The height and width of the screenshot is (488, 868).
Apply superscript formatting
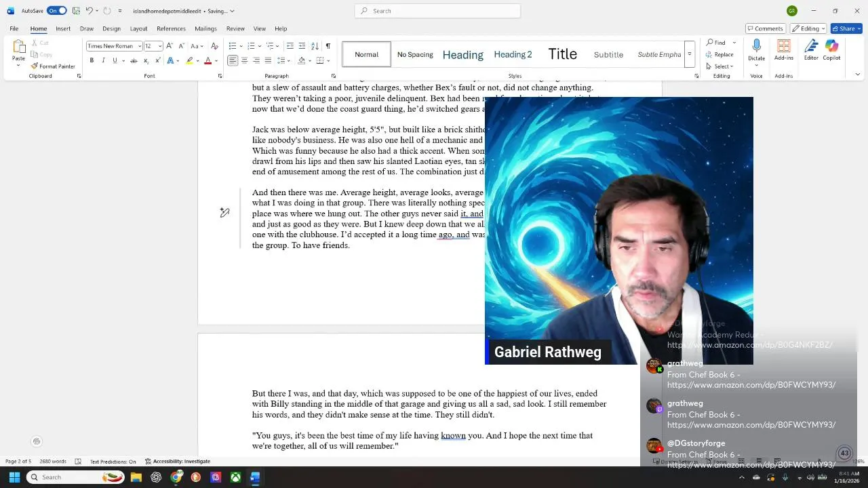click(157, 60)
